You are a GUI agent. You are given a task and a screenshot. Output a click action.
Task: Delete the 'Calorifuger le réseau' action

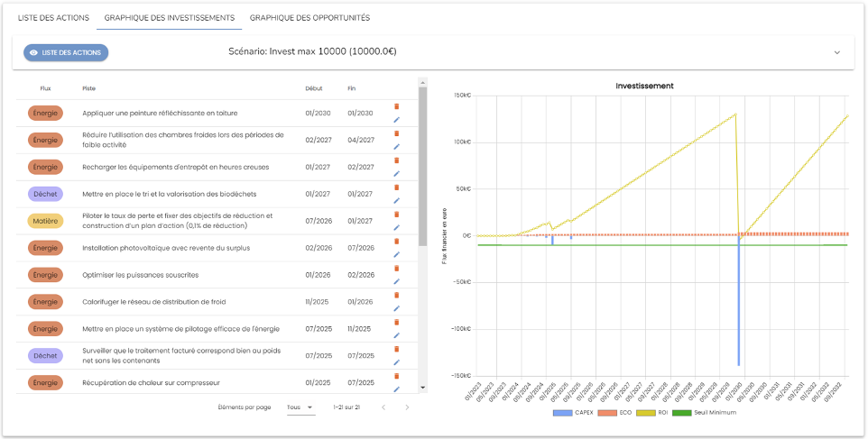396,295
